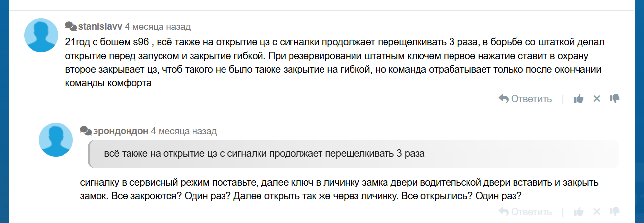Dislike stanislavv's comment with thumbs down
Image resolution: width=644 pixels, height=223 pixels.
pyautogui.click(x=614, y=99)
